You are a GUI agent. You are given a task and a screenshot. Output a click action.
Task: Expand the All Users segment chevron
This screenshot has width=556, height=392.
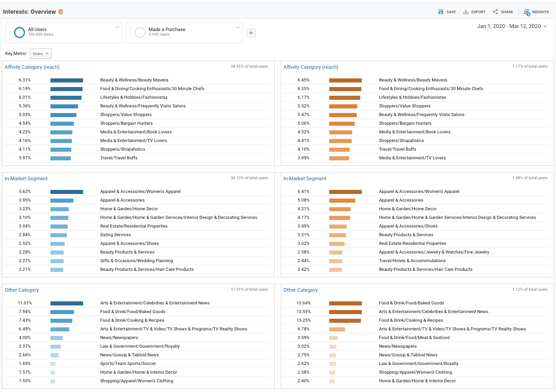(117, 27)
